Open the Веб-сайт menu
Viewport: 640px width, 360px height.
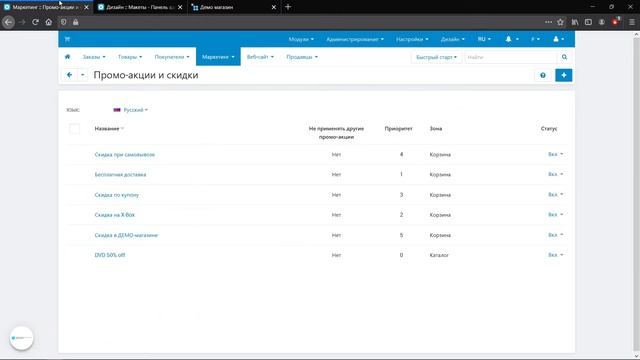[x=260, y=57]
